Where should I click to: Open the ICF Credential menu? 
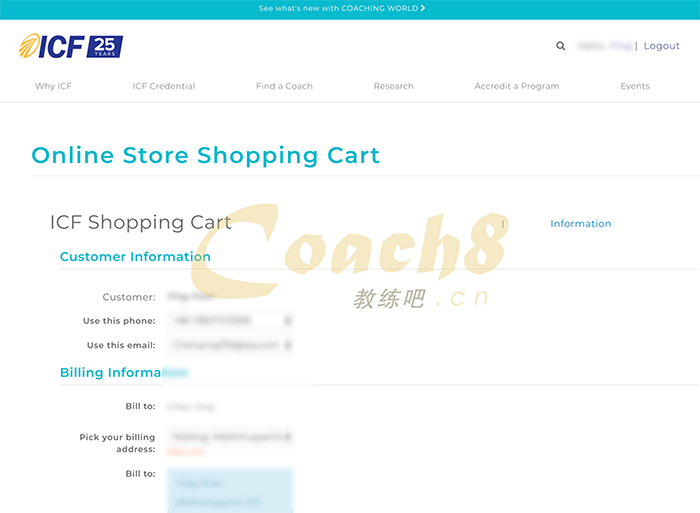[x=164, y=86]
